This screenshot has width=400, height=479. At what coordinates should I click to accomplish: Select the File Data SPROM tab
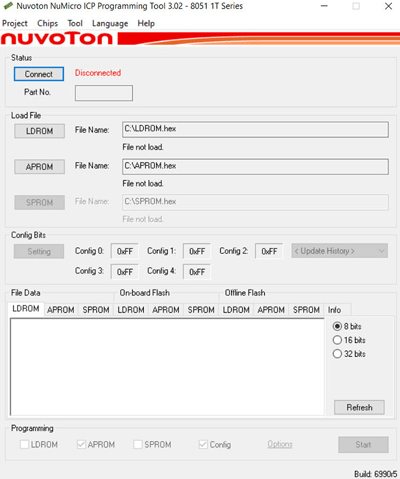96,310
